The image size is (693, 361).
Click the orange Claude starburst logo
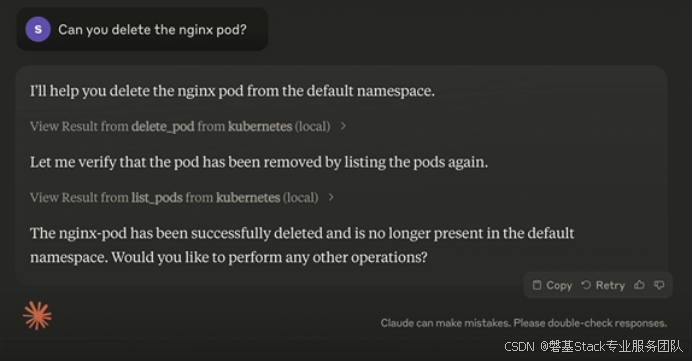click(37, 316)
